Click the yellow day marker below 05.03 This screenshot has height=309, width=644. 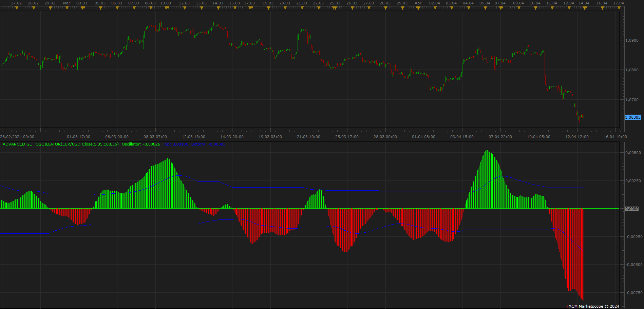click(100, 8)
